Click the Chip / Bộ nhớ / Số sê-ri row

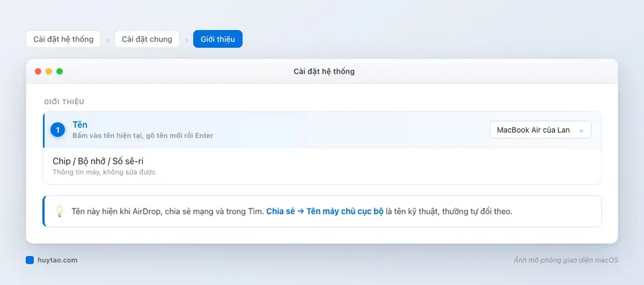322,166
